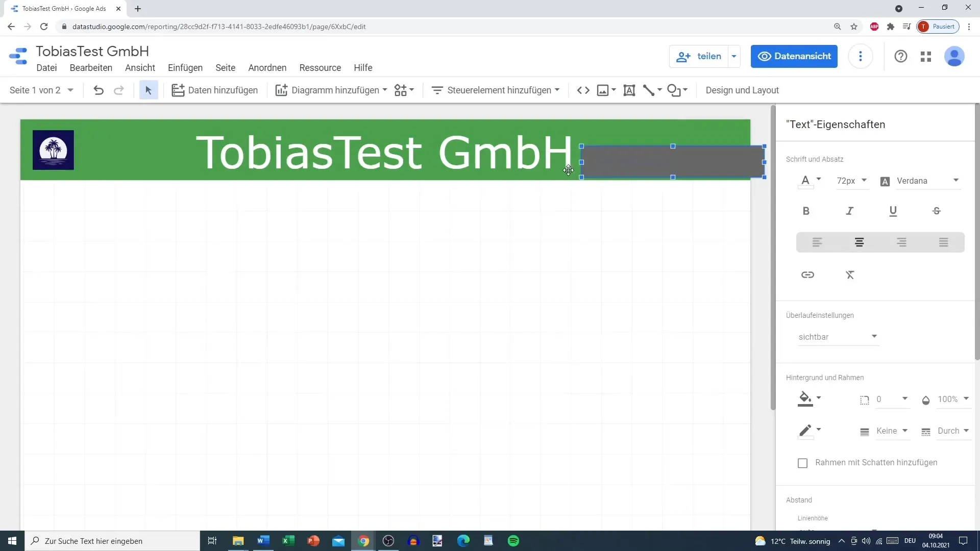The width and height of the screenshot is (980, 551).
Task: Open Steuerelement hinzufügen button
Action: point(495,90)
